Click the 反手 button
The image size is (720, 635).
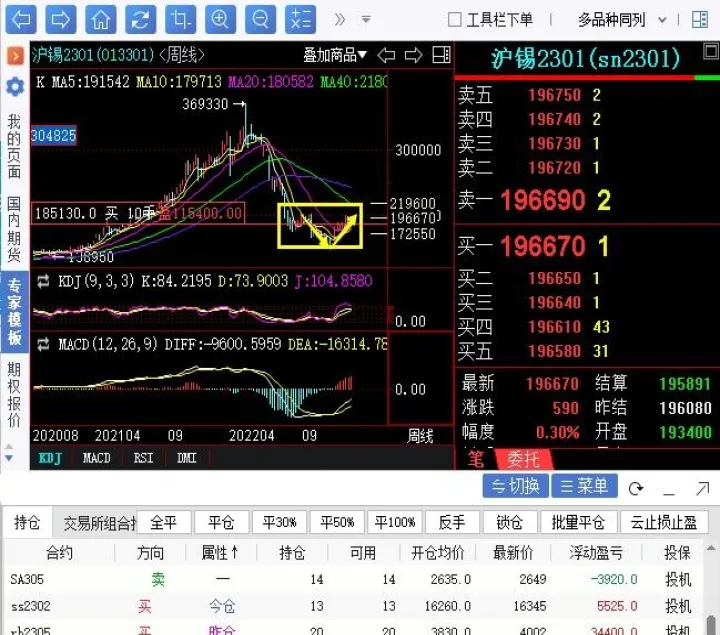tap(452, 522)
